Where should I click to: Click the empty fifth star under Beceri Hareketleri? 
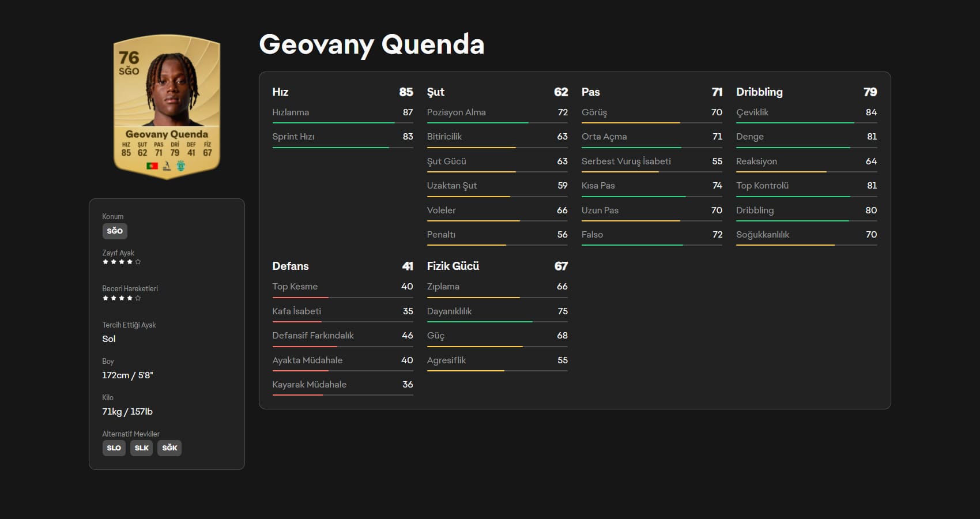[x=138, y=298]
